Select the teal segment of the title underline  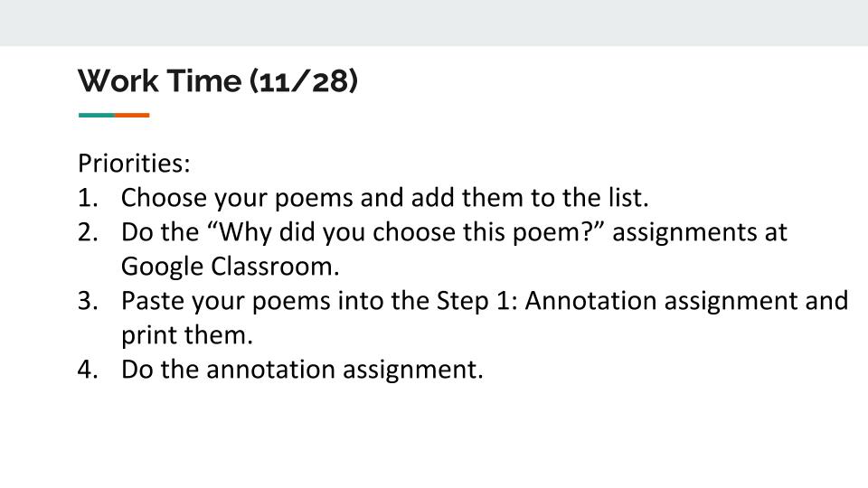coord(97,115)
